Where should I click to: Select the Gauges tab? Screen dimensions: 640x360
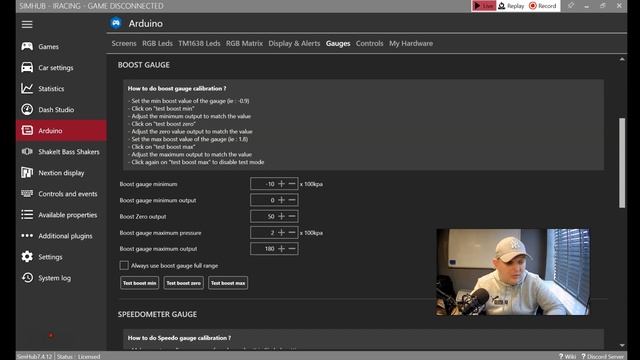click(x=338, y=43)
